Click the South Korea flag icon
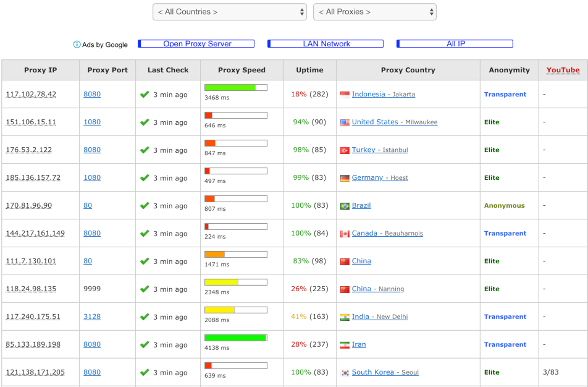This screenshot has height=387, width=588. [x=345, y=373]
